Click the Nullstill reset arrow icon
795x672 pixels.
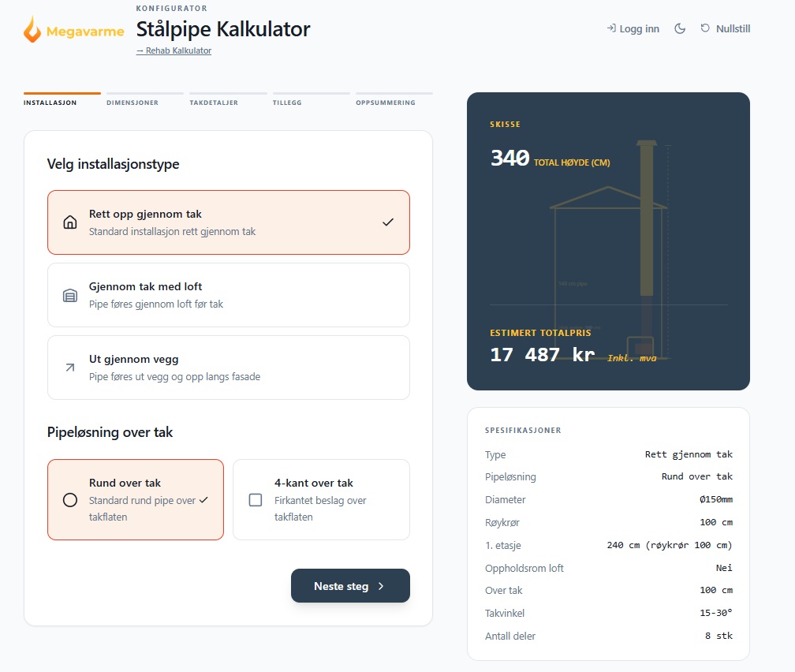[705, 28]
